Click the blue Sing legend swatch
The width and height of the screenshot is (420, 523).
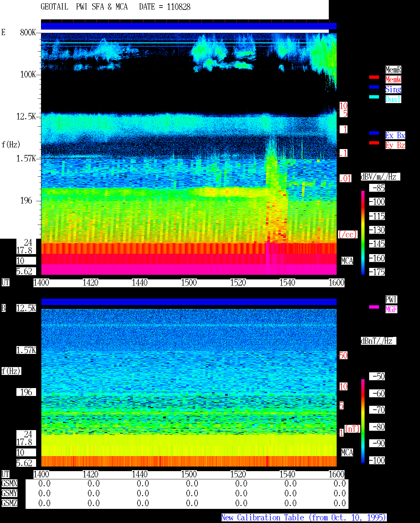[x=374, y=87]
